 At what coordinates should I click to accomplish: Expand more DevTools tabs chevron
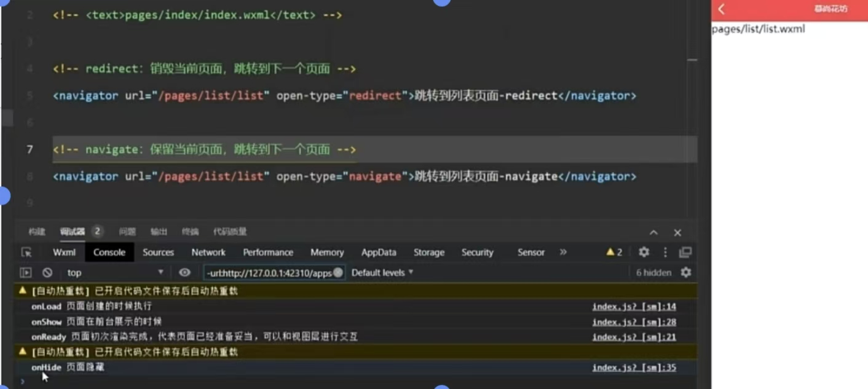click(x=563, y=253)
